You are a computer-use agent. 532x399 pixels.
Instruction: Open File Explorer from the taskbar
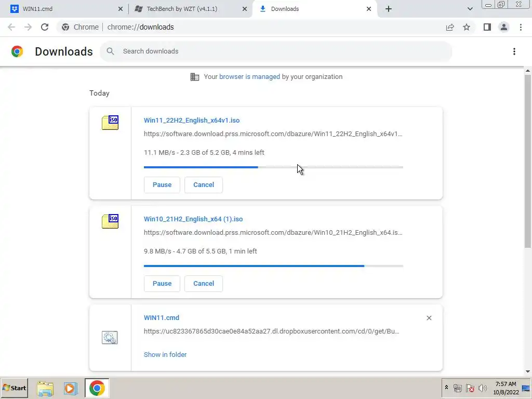(x=45, y=389)
